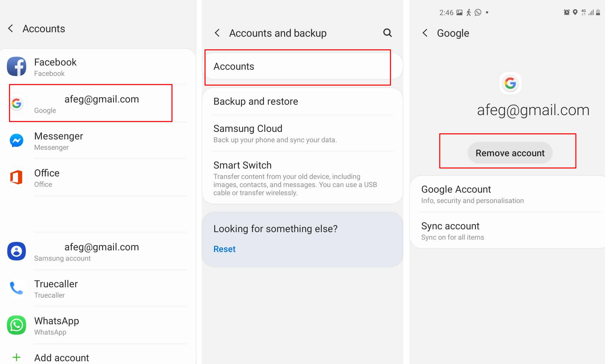Tap the 'Accounts and backup' title
The height and width of the screenshot is (364, 605).
pyautogui.click(x=278, y=33)
